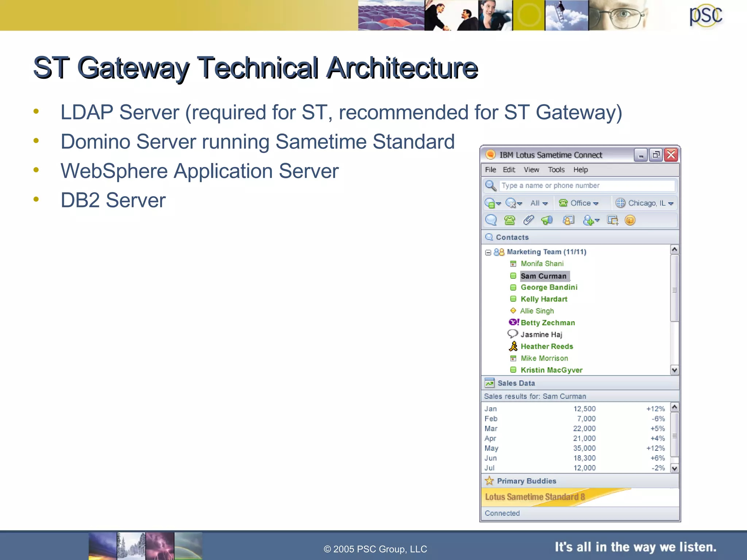Viewport: 747px width, 560px height.
Task: Open the Tools menu
Action: click(556, 170)
